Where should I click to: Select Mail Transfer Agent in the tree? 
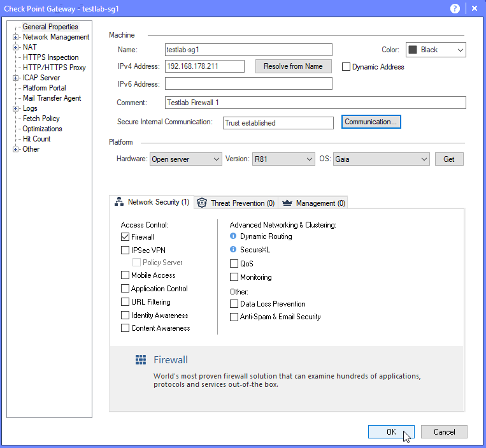52,98
